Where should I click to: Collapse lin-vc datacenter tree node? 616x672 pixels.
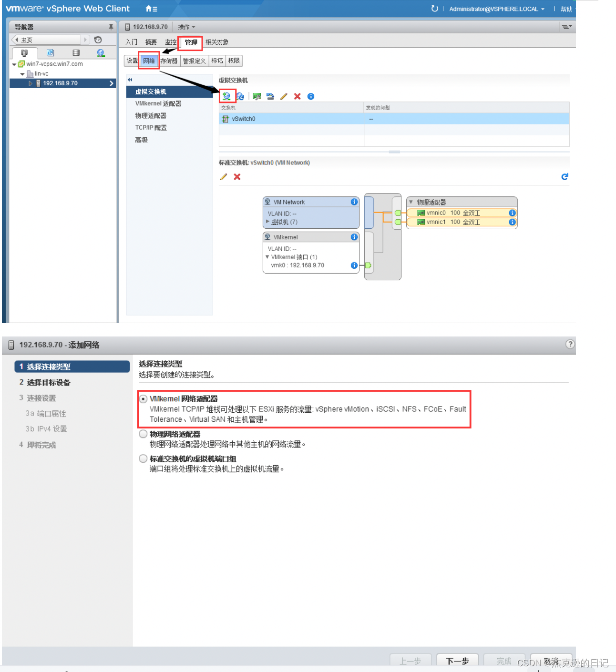point(22,74)
